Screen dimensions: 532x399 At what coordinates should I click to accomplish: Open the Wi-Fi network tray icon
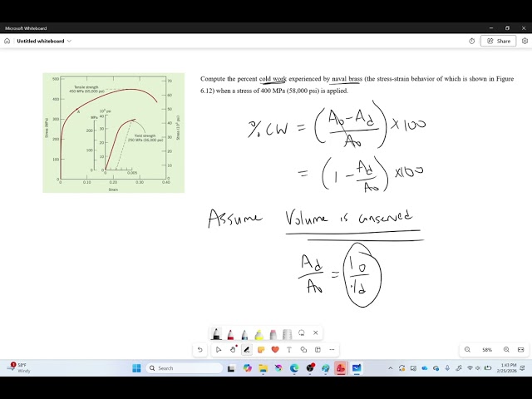470,368
